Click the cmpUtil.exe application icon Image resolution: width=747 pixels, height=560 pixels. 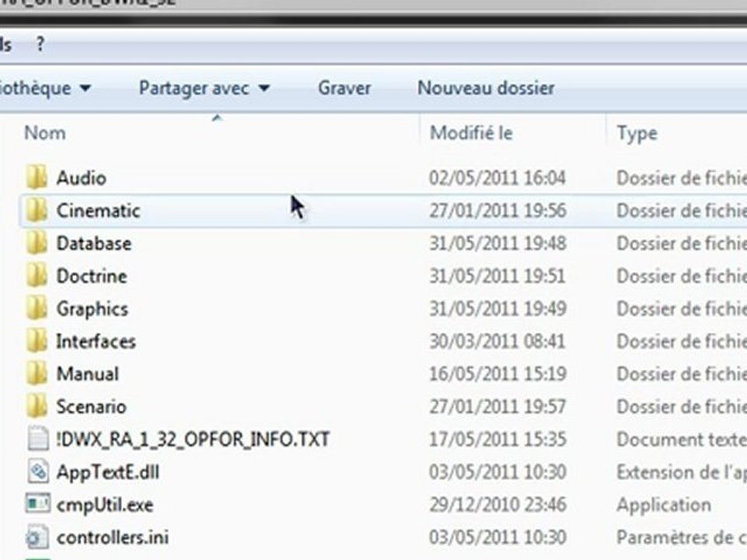tap(37, 504)
